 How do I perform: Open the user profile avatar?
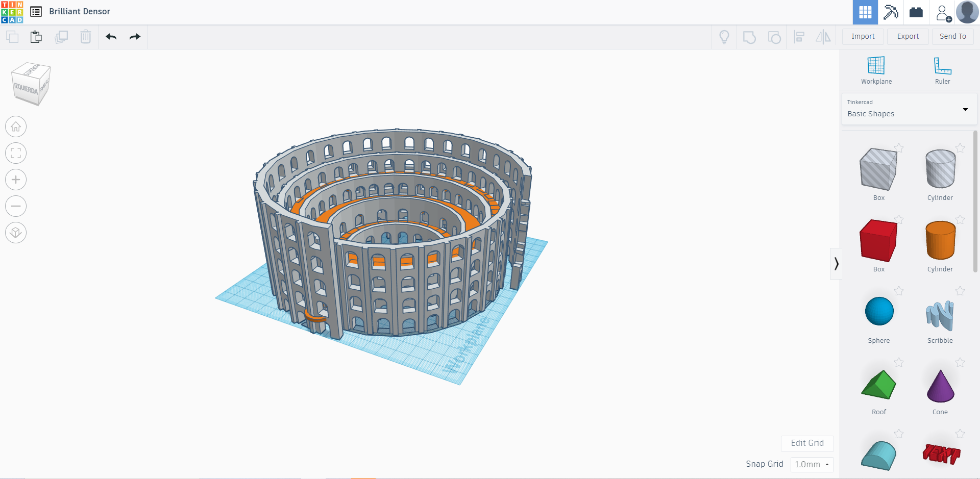click(x=967, y=12)
